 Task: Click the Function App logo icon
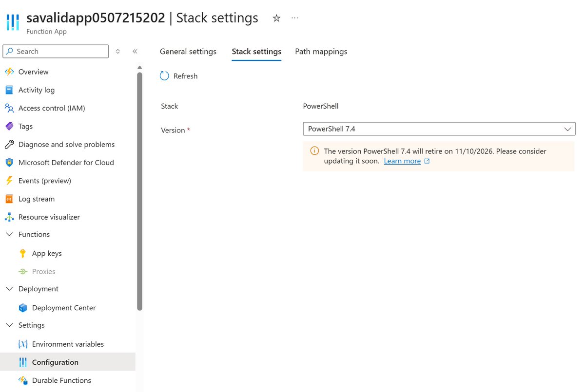tap(13, 23)
